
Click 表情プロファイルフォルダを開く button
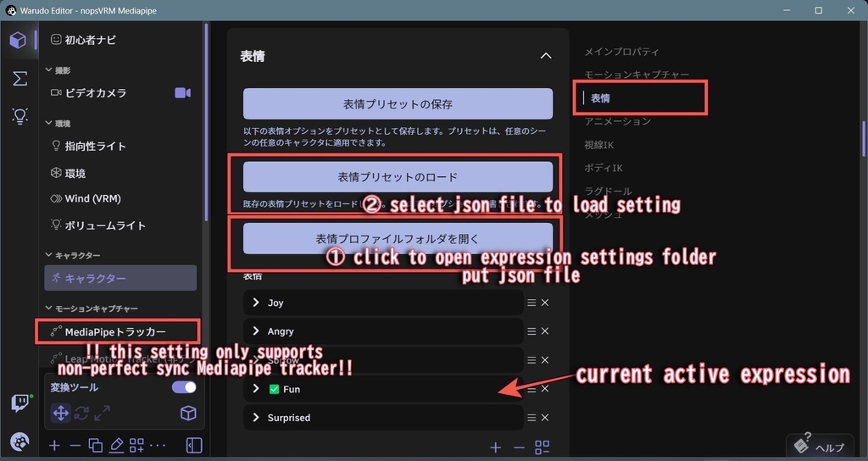pyautogui.click(x=398, y=238)
